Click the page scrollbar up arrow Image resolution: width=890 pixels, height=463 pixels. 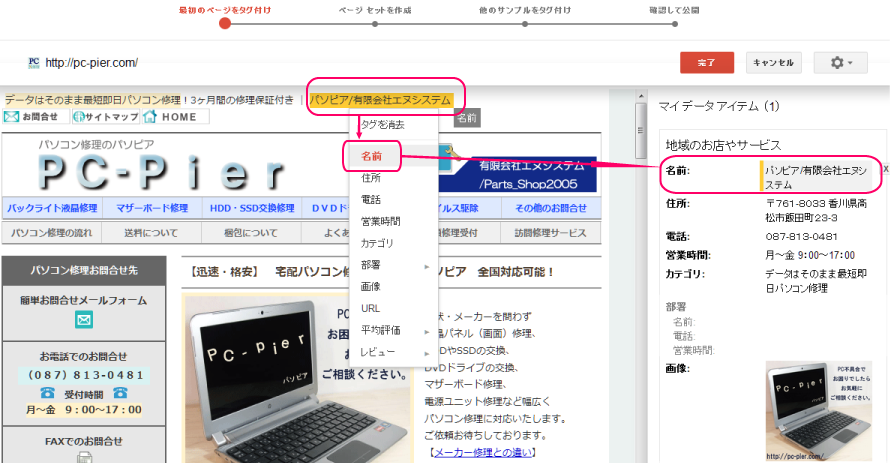click(x=640, y=96)
